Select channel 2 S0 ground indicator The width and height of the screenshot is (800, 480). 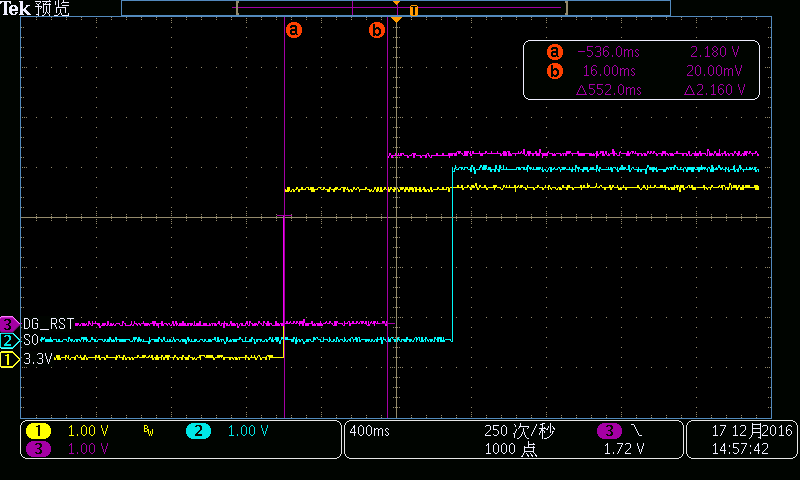(x=9, y=340)
